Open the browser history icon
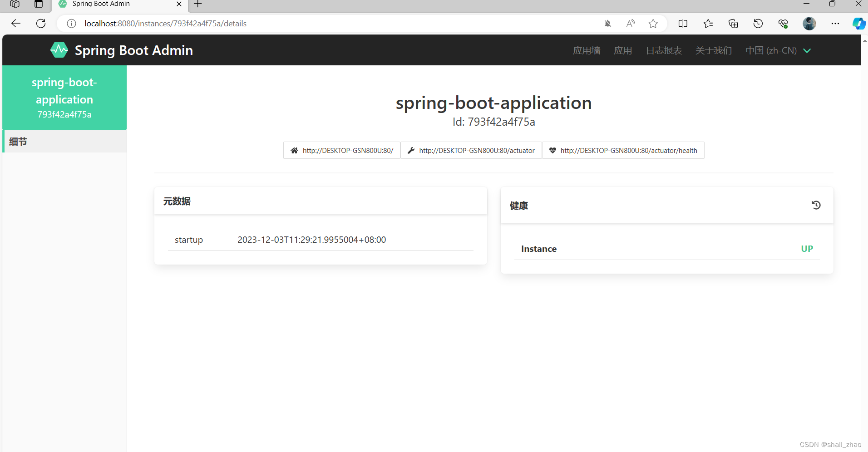Image resolution: width=868 pixels, height=452 pixels. coord(758,24)
